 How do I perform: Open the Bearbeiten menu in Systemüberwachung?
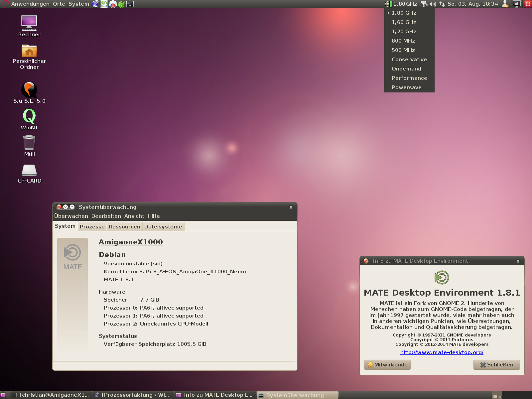pos(106,216)
